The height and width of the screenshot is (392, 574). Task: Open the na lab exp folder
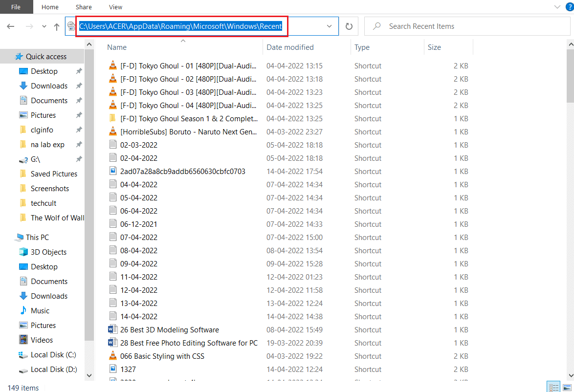[47, 145]
